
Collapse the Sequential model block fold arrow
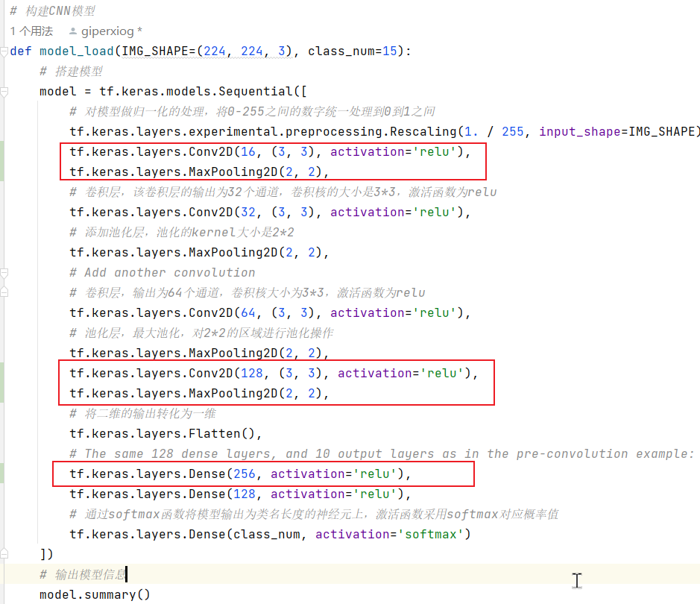pos(5,91)
